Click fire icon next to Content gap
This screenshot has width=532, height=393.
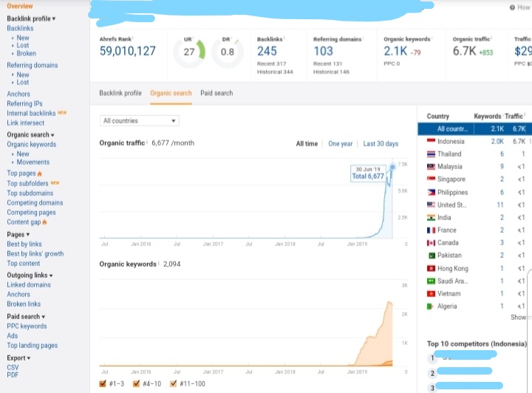[44, 222]
